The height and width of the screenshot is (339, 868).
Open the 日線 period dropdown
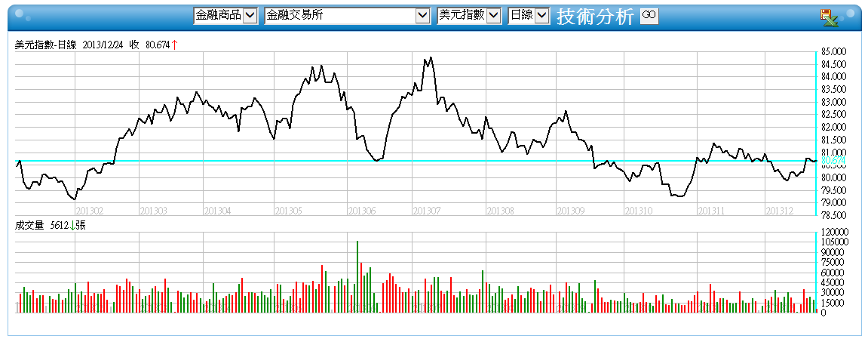[529, 16]
